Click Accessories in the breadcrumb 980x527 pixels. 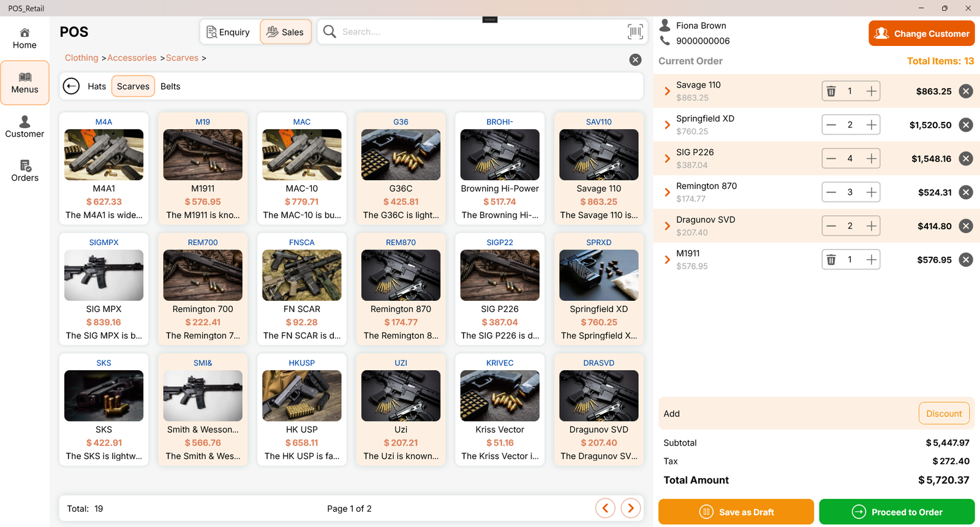[132, 58]
